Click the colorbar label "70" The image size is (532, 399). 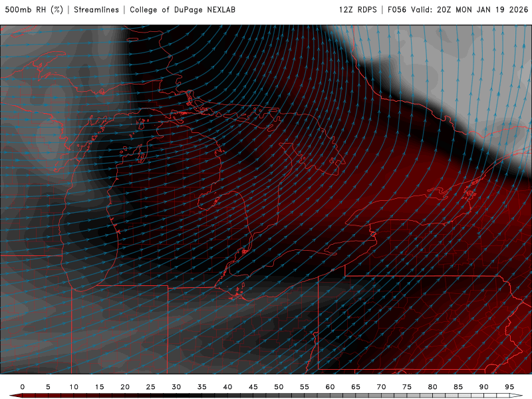pos(381,387)
